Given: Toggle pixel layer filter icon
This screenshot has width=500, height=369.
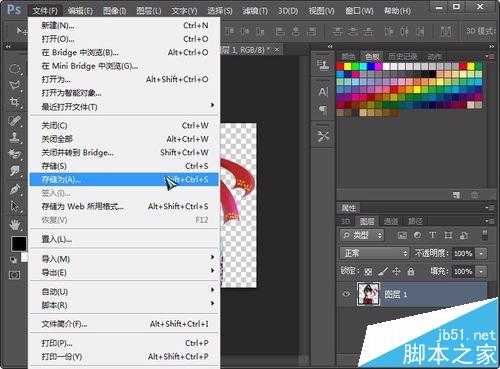Looking at the screenshot, I should pos(402,235).
